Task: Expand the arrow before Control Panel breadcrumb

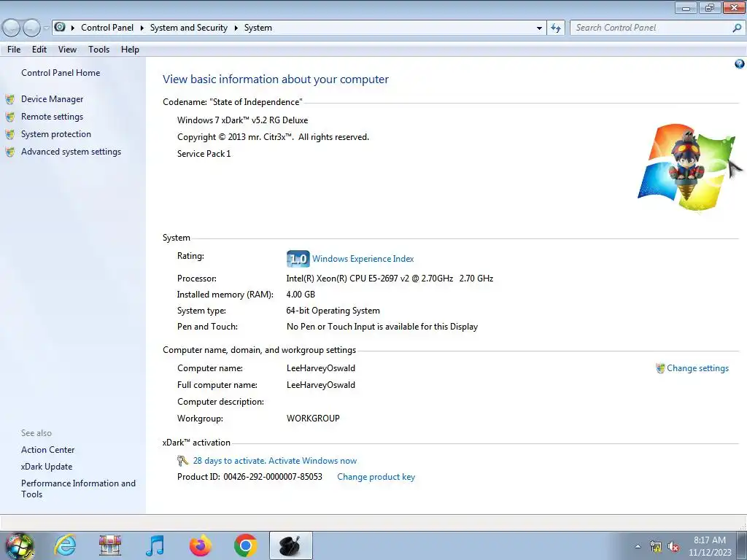Action: [x=73, y=28]
